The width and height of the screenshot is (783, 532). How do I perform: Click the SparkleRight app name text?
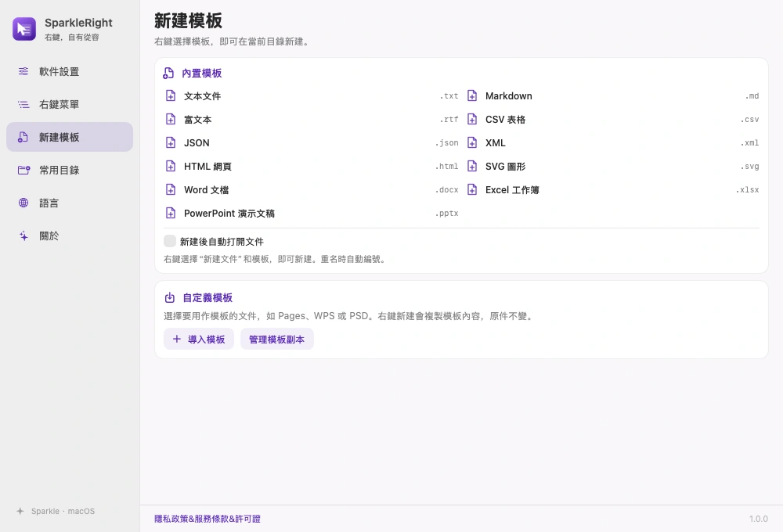78,23
